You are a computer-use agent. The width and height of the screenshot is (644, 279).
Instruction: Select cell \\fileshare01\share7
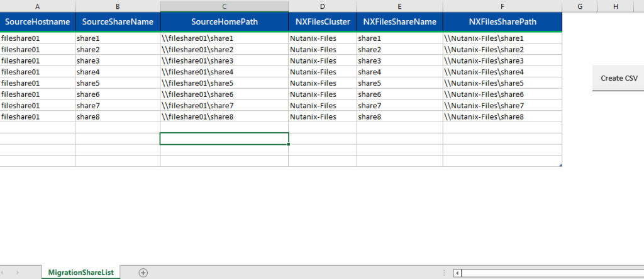tap(225, 105)
